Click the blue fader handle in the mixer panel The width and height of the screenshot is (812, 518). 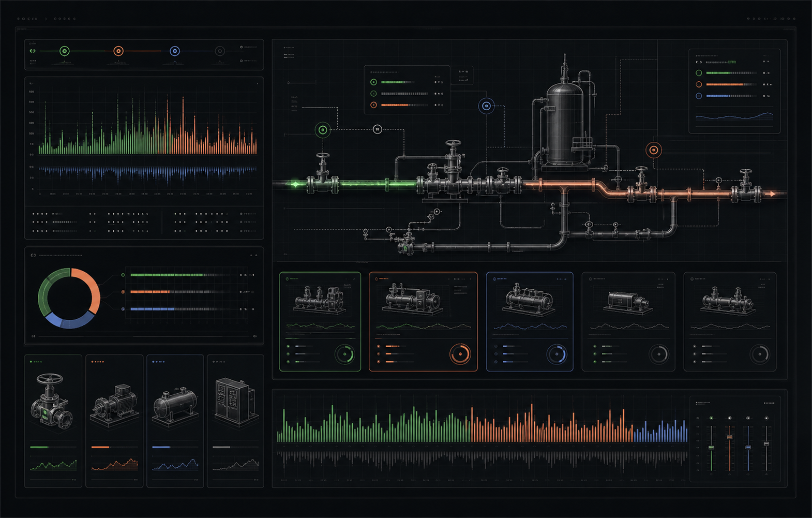pos(748,448)
